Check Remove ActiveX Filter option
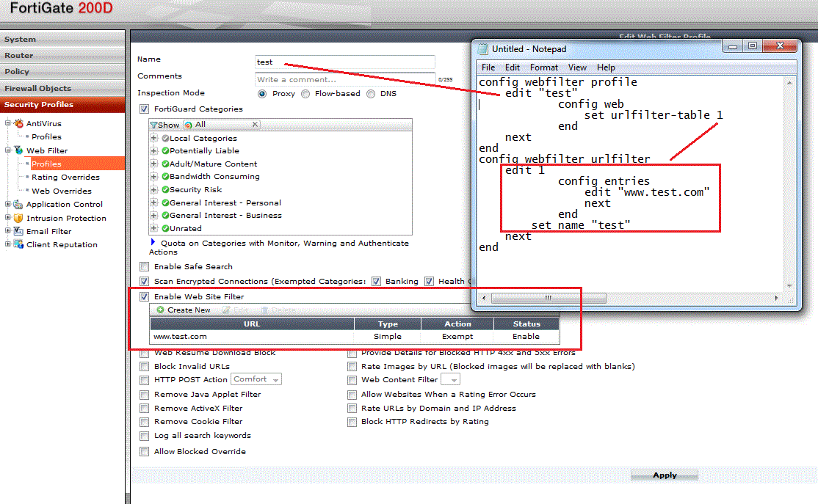The height and width of the screenshot is (504, 818). point(145,408)
